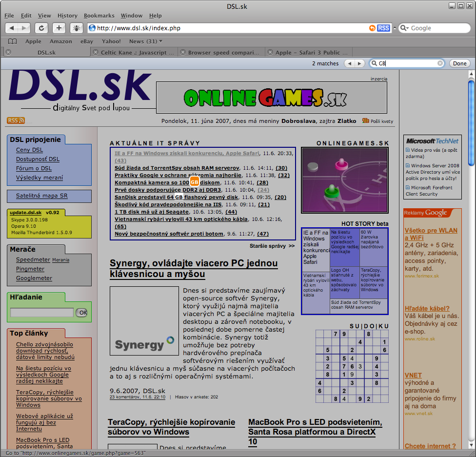This screenshot has height=457, width=476.
Task: Go forward with the Forward arrow button
Action: [24, 28]
